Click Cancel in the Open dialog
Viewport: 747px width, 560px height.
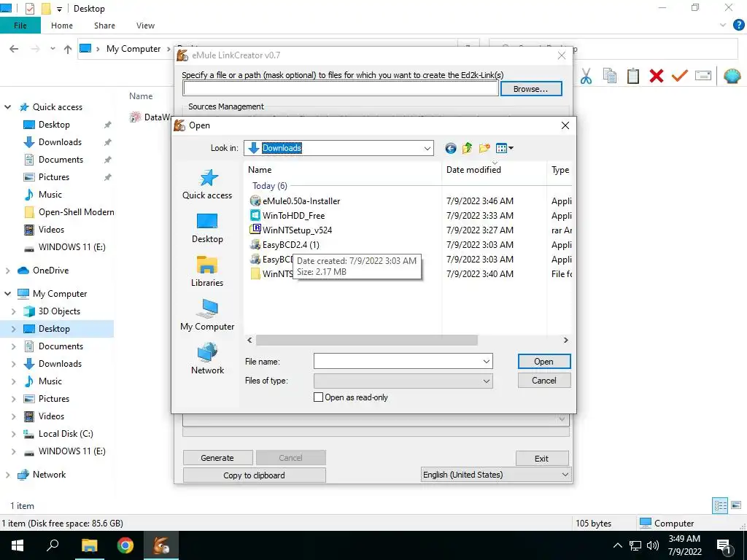[544, 381]
